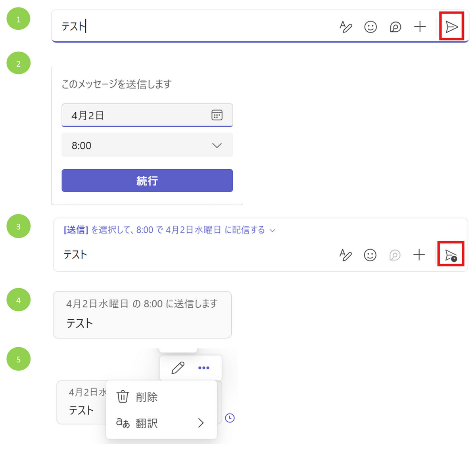Click the plus icon in the scheduled compose box
The width and height of the screenshot is (476, 450).
[419, 255]
